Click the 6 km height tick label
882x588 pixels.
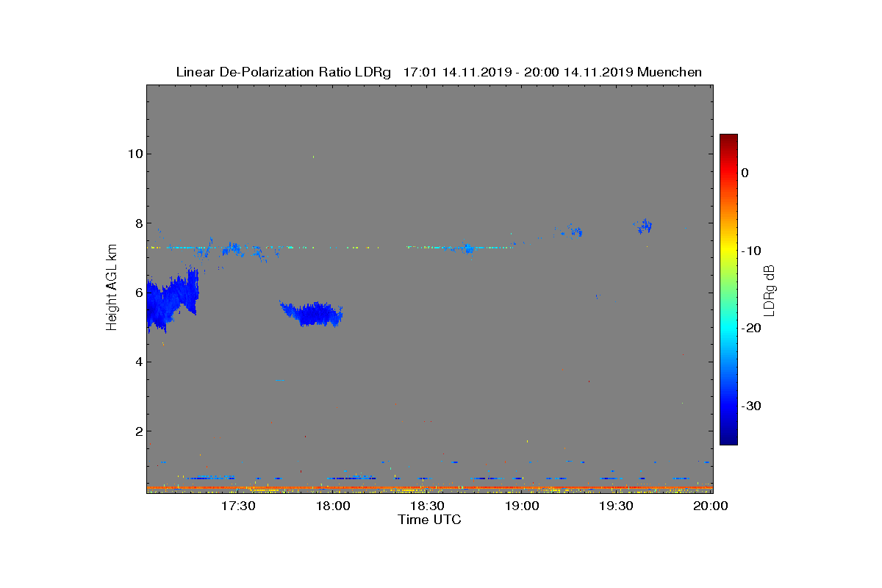138,293
